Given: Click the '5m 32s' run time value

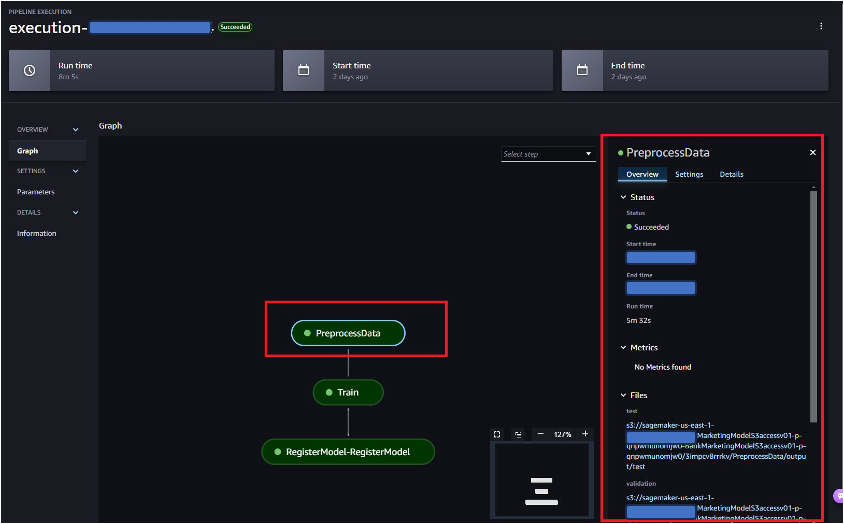Looking at the screenshot, I should click(639, 320).
